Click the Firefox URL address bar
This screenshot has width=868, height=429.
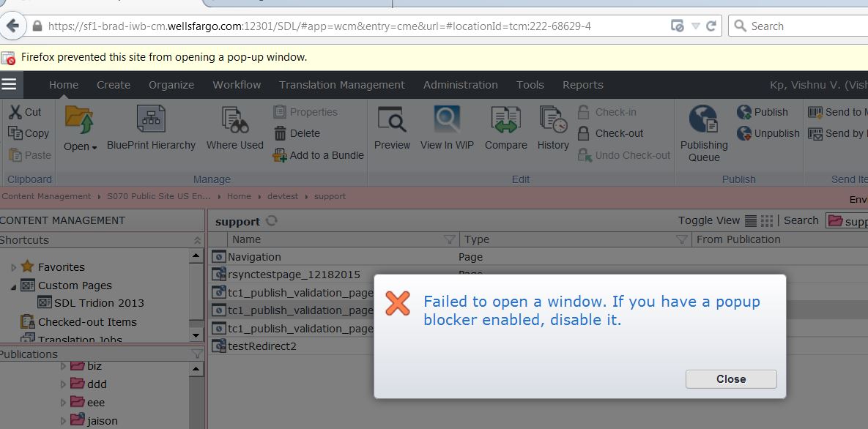point(355,26)
